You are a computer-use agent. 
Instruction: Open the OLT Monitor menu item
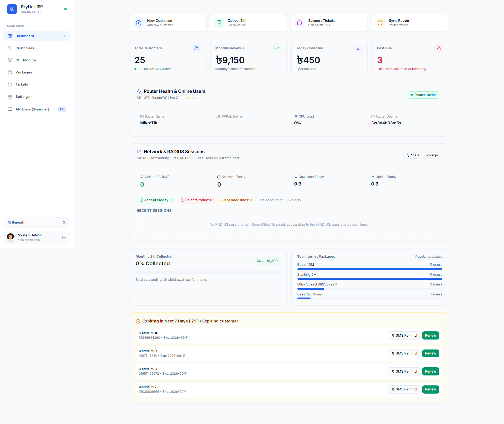[37, 60]
